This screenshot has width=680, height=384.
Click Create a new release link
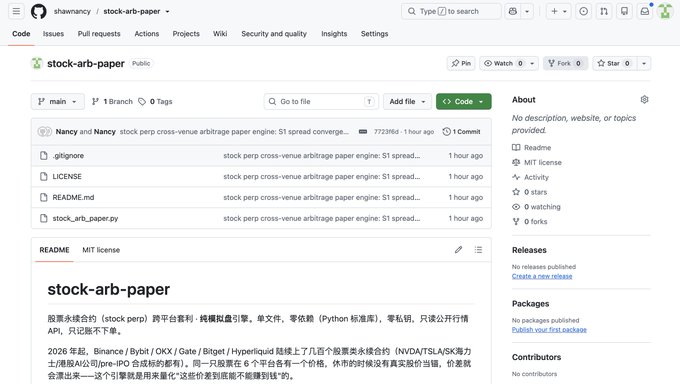pyautogui.click(x=542, y=276)
